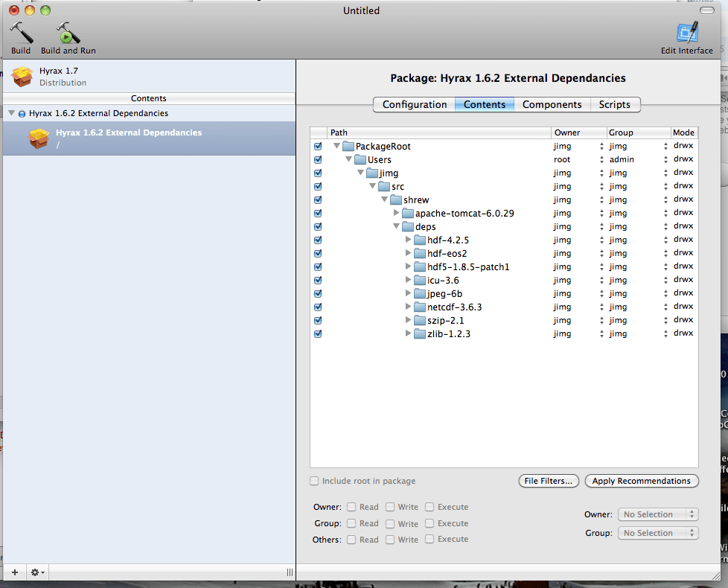728x588 pixels.
Task: Click the plus add button at bottom left
Action: click(x=15, y=572)
